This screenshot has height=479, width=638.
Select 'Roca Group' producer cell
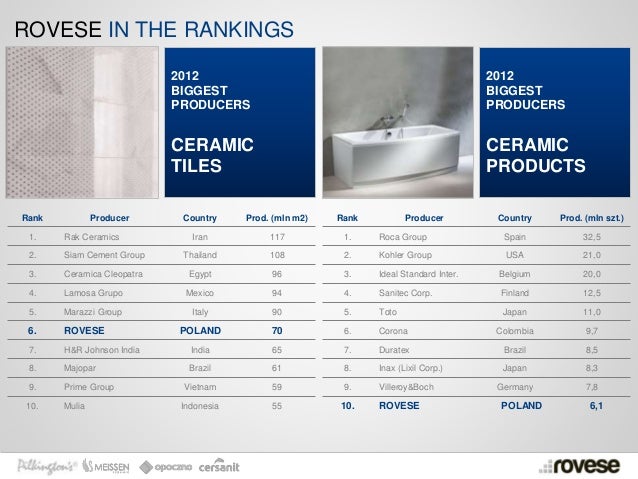point(403,237)
